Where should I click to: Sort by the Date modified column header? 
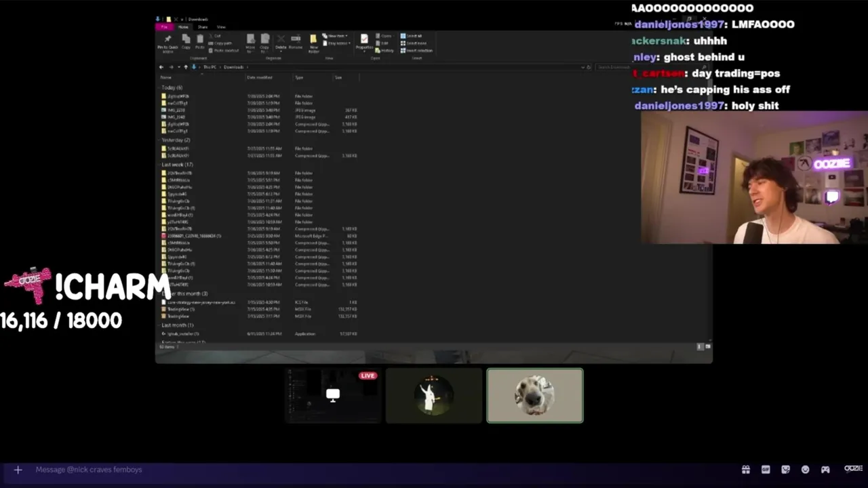coord(260,77)
